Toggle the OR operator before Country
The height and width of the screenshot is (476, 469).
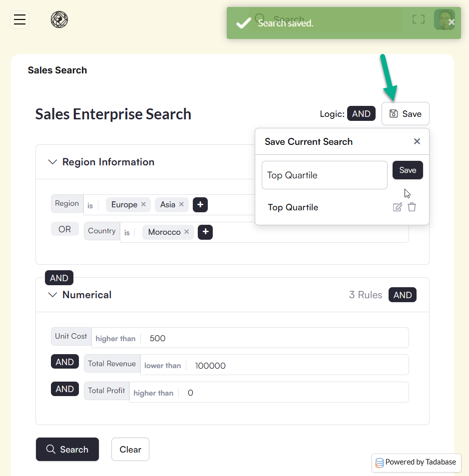[x=65, y=229]
